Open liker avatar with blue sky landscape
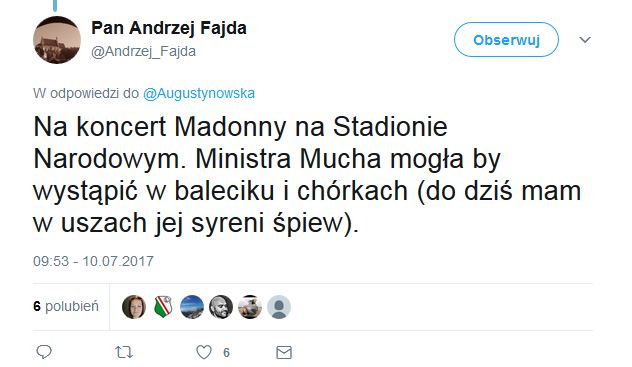632x367 pixels. point(192,307)
